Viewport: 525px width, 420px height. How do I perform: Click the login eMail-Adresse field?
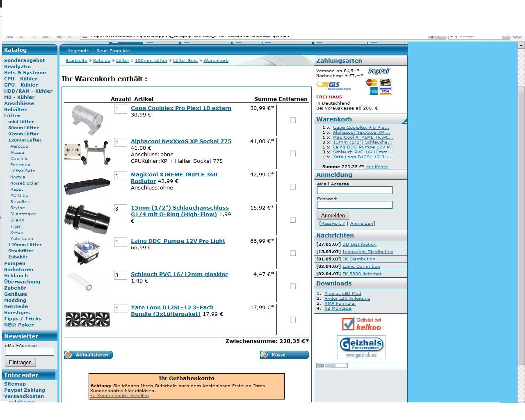click(355, 190)
